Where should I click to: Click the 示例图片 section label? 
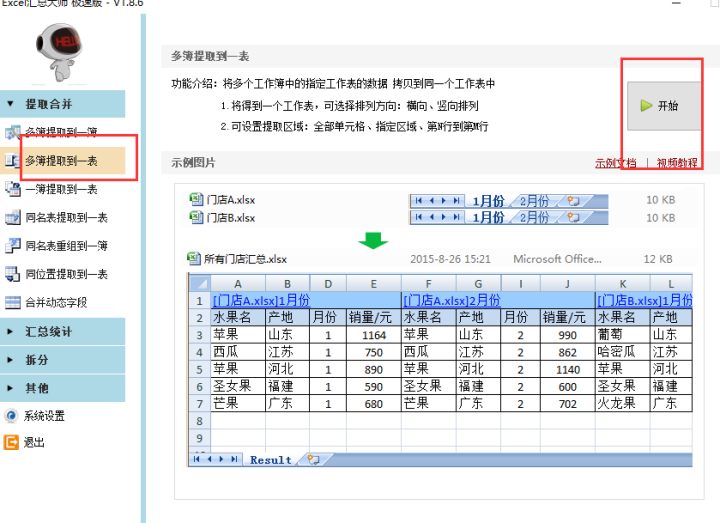[x=193, y=163]
